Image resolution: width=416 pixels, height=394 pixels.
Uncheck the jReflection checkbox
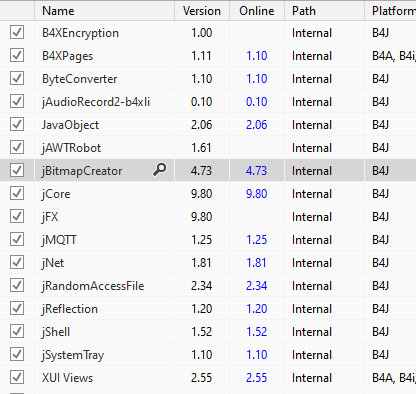coord(17,308)
